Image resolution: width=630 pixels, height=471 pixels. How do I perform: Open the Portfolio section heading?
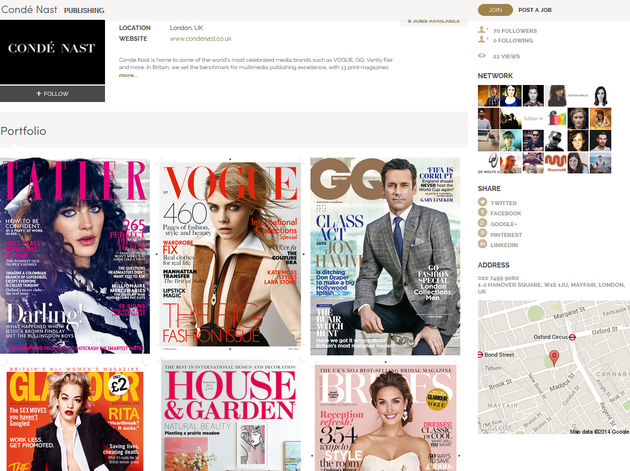(23, 131)
